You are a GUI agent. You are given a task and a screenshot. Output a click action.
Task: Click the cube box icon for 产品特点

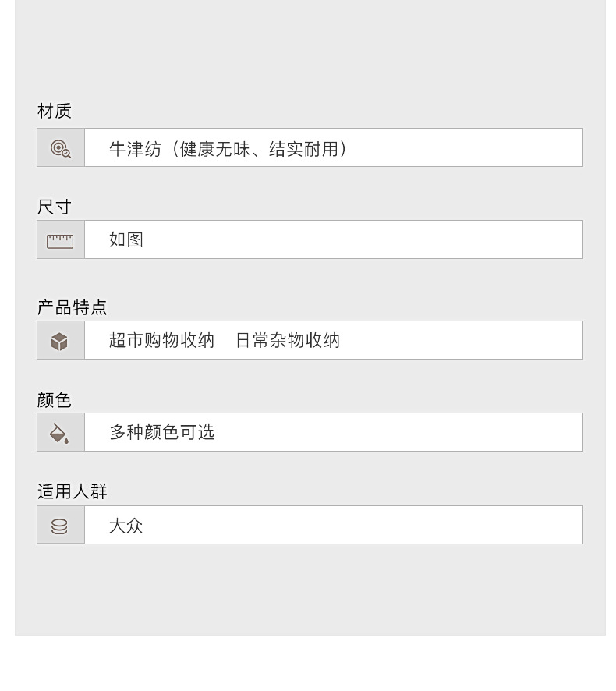59,342
